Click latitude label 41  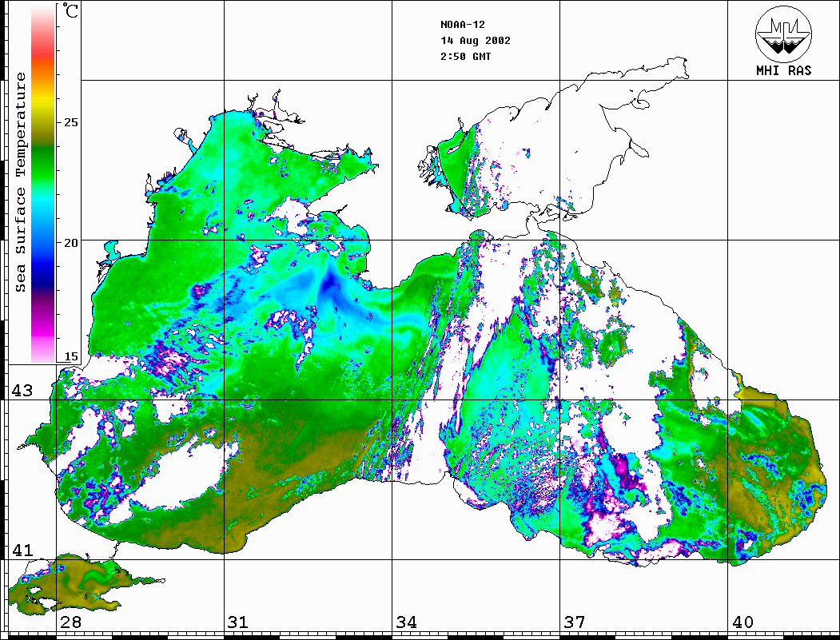[22, 550]
